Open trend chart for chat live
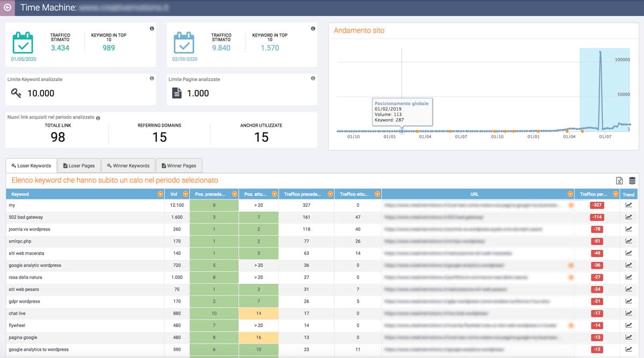 628,313
